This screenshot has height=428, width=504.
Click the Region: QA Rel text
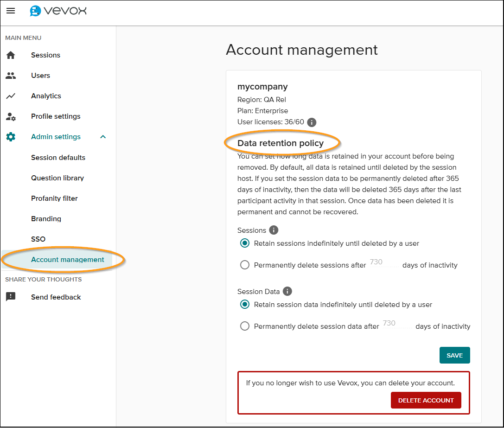tap(262, 100)
